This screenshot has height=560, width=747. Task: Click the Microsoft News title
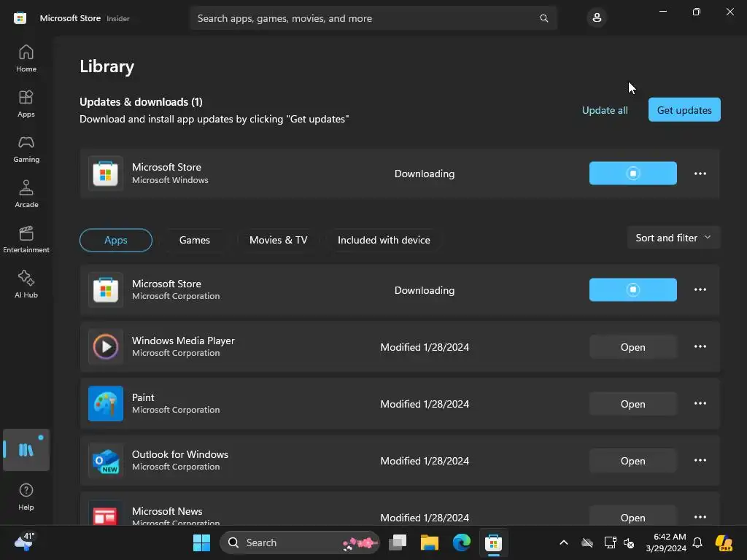click(x=167, y=511)
